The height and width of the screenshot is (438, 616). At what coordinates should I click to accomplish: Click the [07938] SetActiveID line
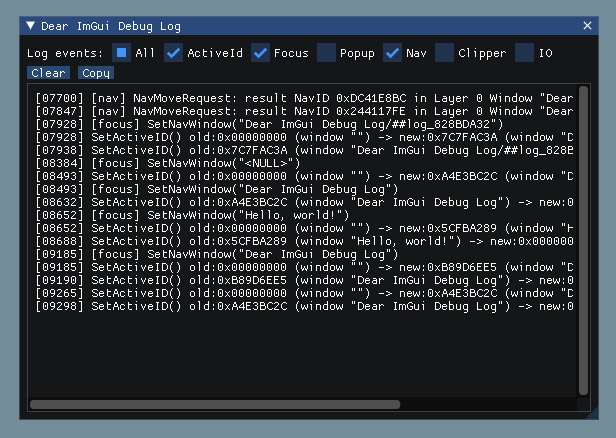click(x=304, y=150)
